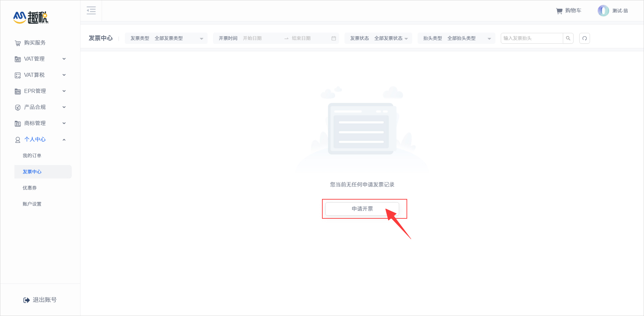Viewport: 644px width, 316px height.
Task: Click the reset/refresh filter icon
Action: (584, 38)
